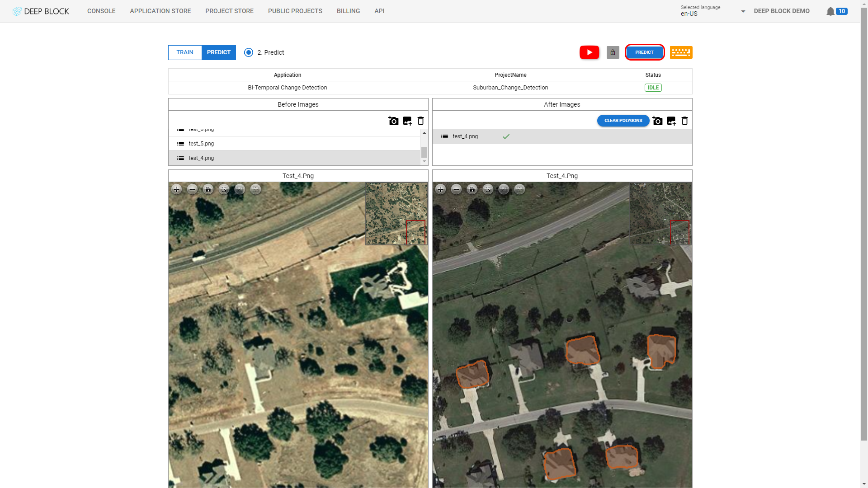Click the Suburban_Change_Detection project name
Screen dimensions: 868x488
click(x=510, y=88)
